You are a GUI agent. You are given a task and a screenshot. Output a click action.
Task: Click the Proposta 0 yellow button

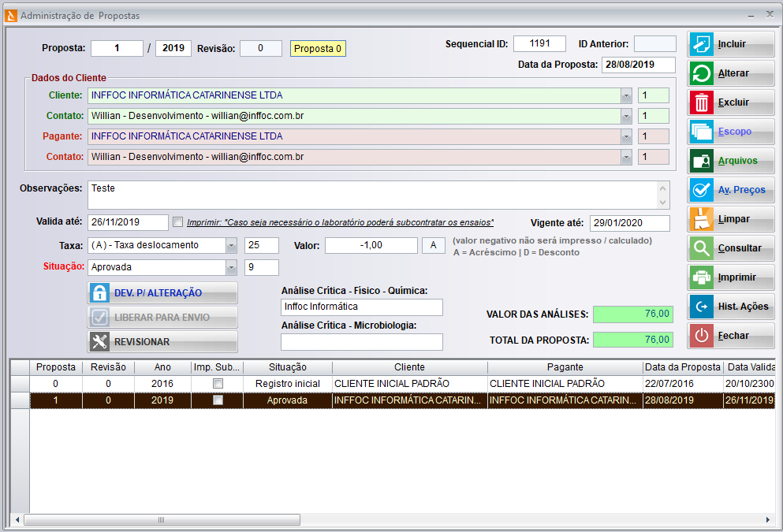coord(318,48)
